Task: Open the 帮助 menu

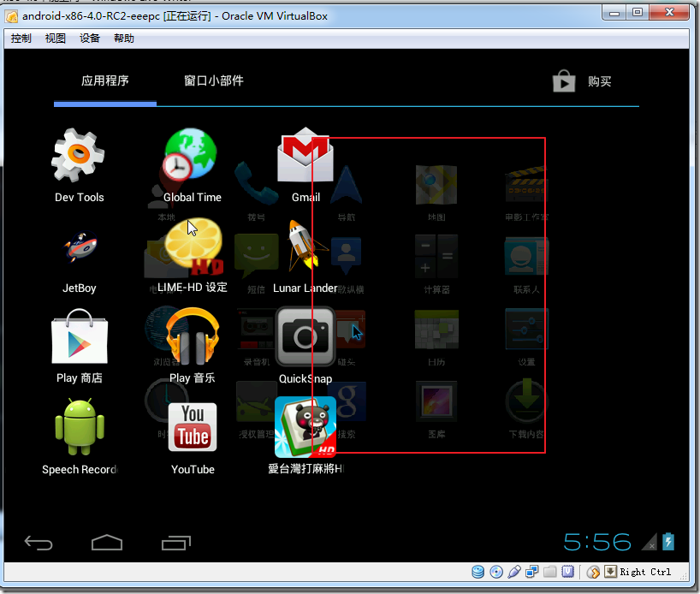Action: coord(124,39)
